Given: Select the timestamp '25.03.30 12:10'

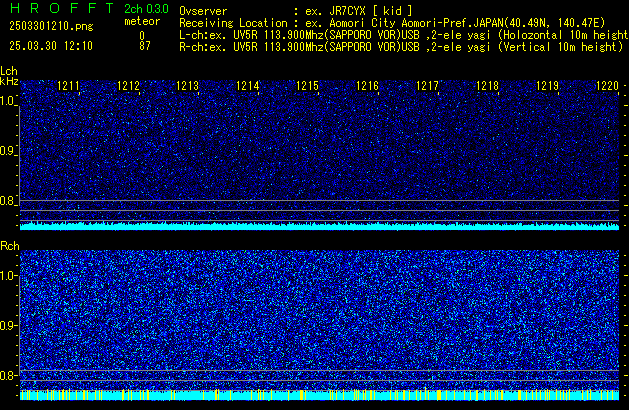Looking at the screenshot, I should pos(51,46).
